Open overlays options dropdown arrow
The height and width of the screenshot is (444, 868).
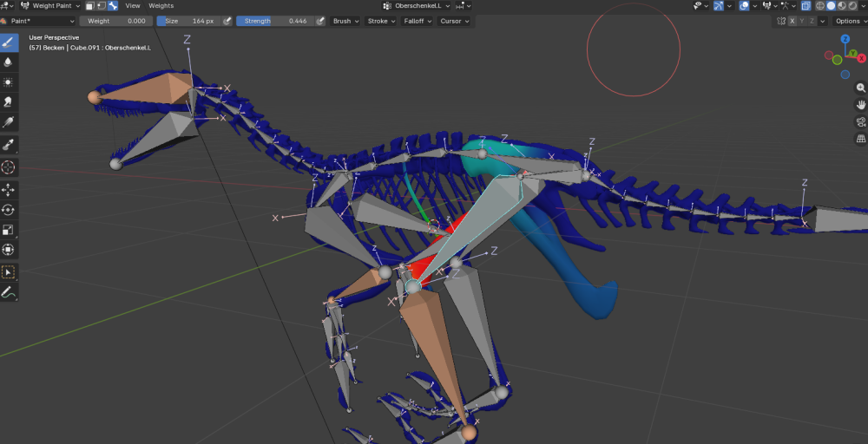[x=755, y=5]
